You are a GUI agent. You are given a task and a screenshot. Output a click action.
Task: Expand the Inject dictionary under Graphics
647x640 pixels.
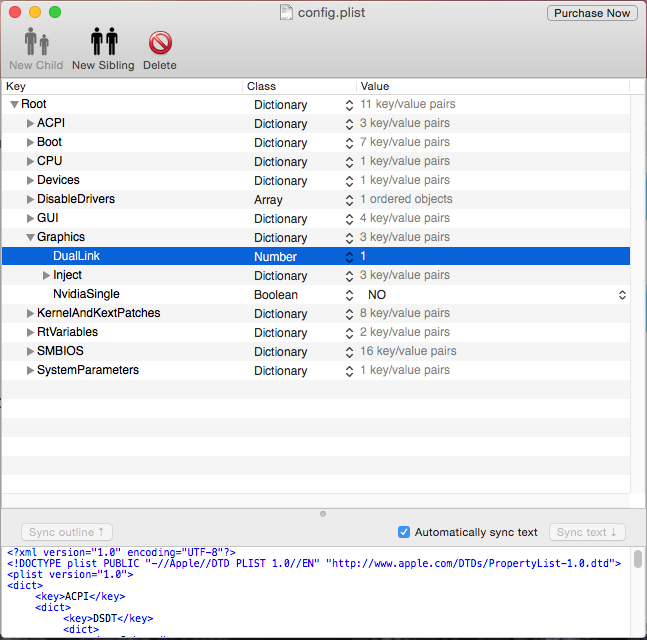coord(46,276)
